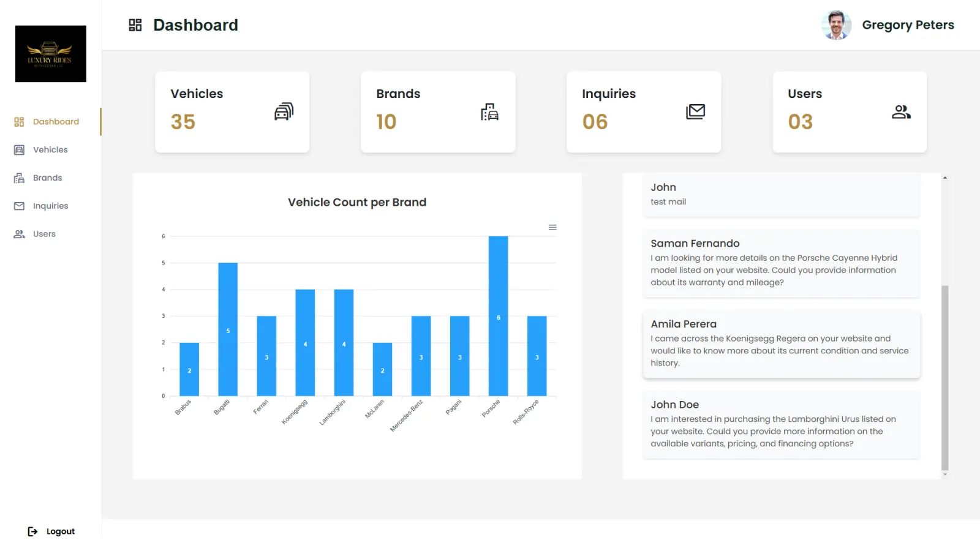Viewport: 980px width, 551px height.
Task: Open the Inquiries 06 summary card
Action: tap(644, 112)
